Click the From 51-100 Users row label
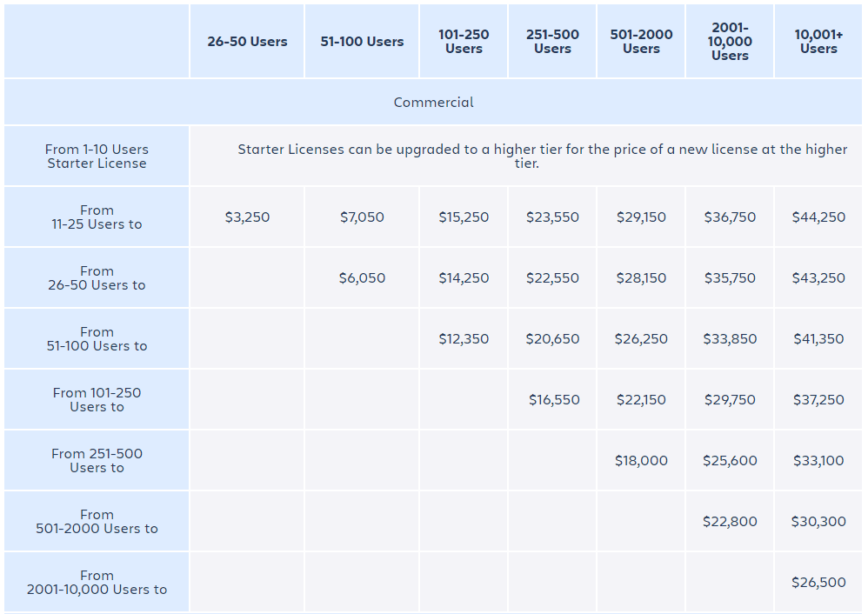This screenshot has height=614, width=868. (97, 339)
